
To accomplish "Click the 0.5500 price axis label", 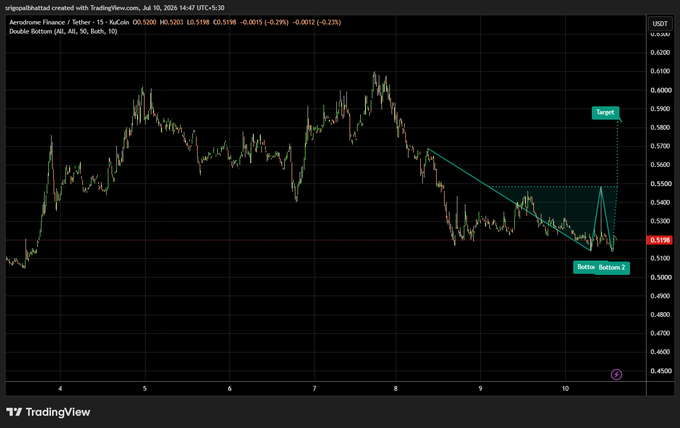I will pos(660,184).
